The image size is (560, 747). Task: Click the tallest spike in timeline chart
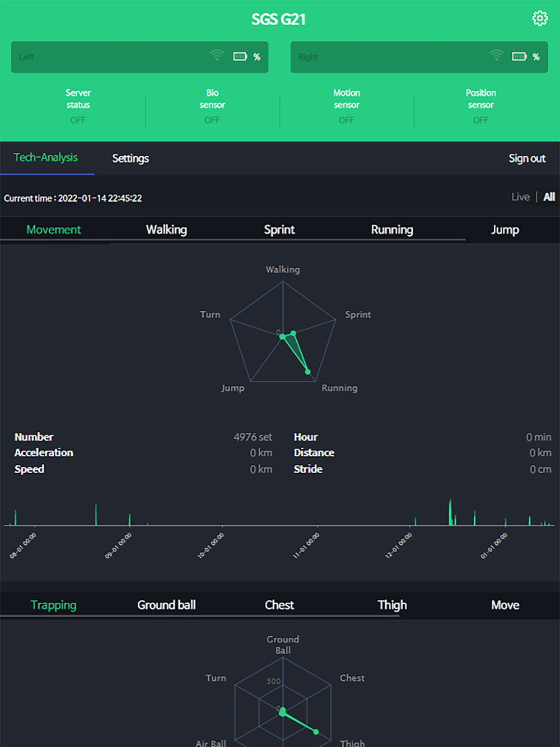pyautogui.click(x=450, y=512)
